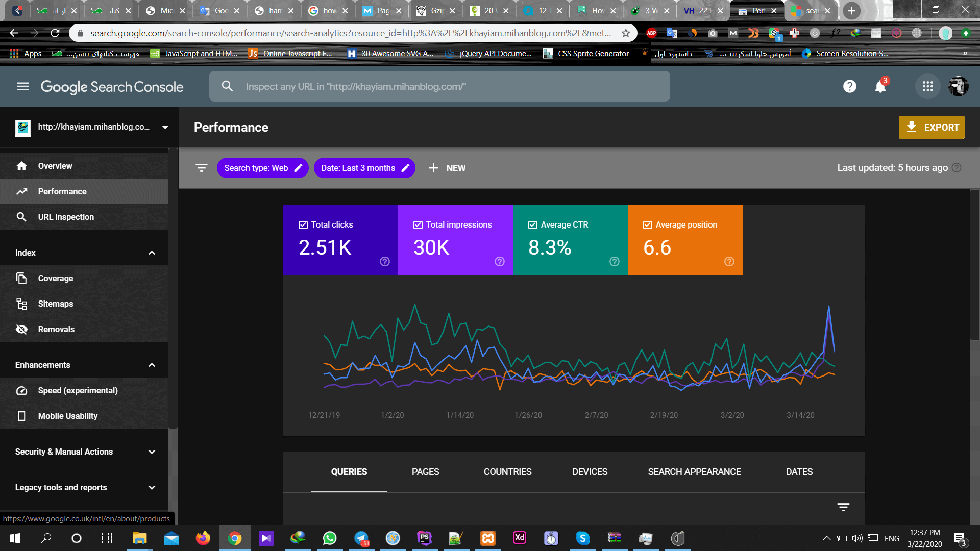
Task: Open the Sitemaps page
Action: [84, 304]
